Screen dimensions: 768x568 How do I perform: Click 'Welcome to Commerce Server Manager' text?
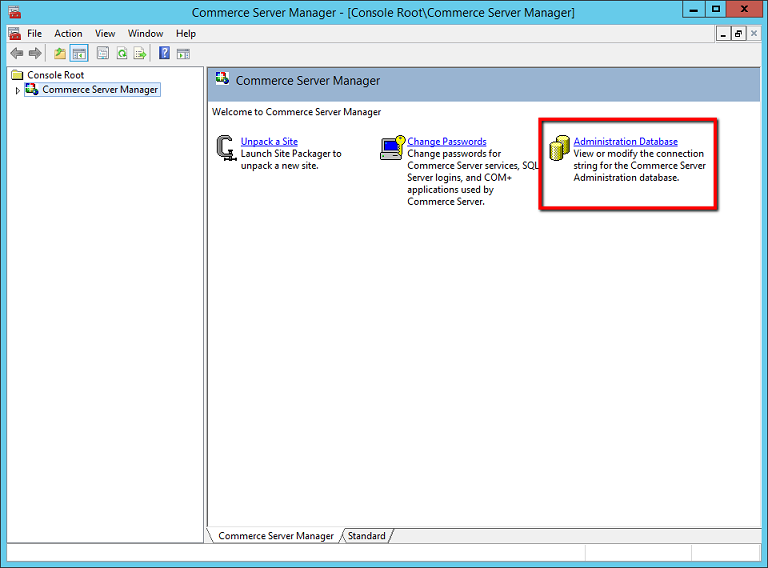click(296, 112)
